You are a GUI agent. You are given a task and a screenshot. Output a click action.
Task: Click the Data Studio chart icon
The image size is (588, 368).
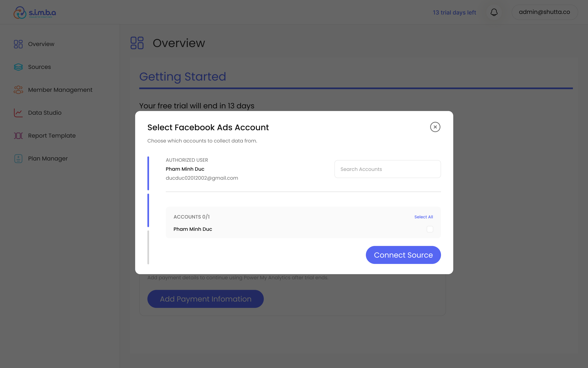pyautogui.click(x=18, y=113)
